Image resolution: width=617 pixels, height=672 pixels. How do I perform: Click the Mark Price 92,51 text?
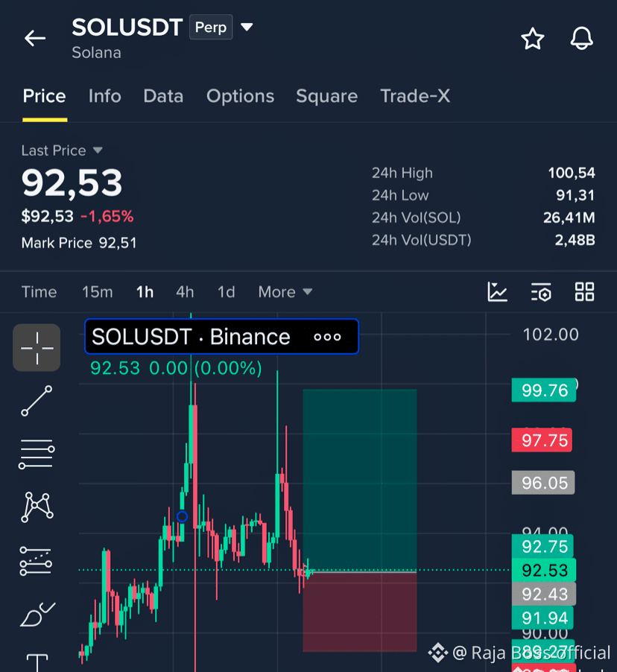pyautogui.click(x=79, y=243)
